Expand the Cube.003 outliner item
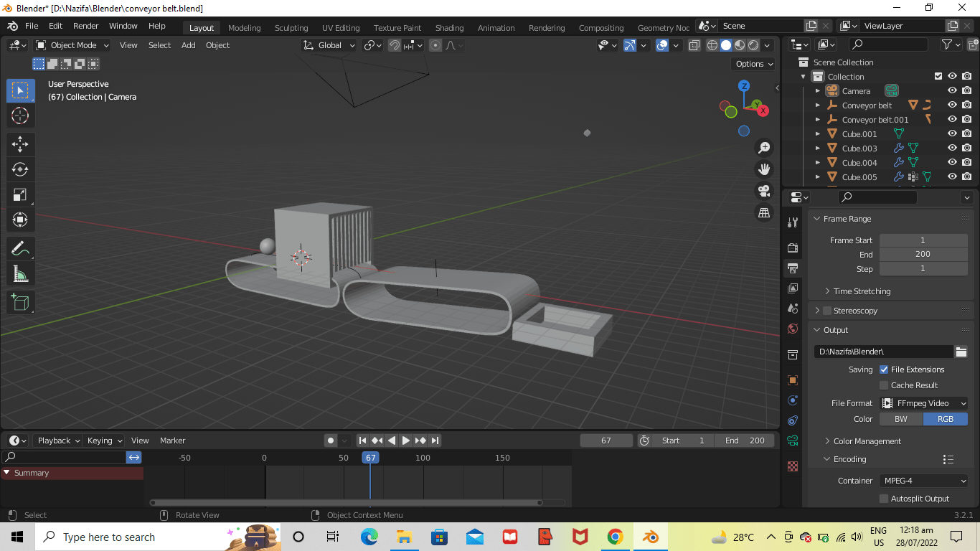Screen dimensions: 980x551 point(818,148)
